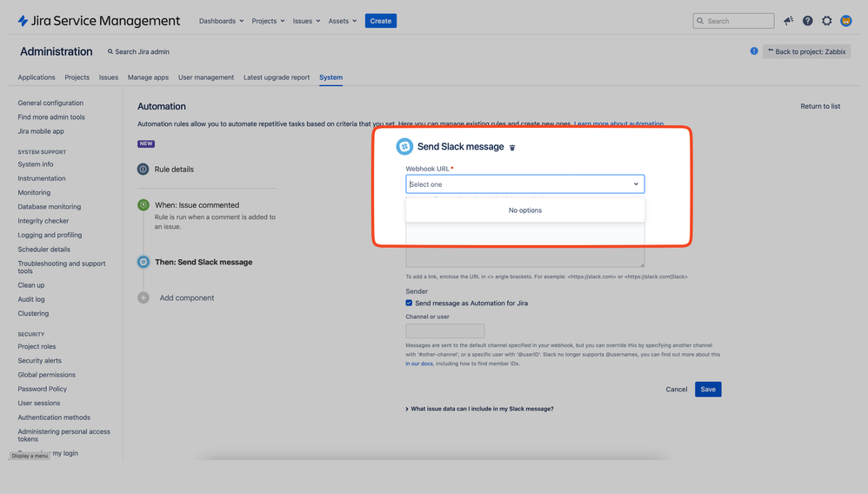Open Security alerts in sidebar
868x494 pixels.
[39, 361]
